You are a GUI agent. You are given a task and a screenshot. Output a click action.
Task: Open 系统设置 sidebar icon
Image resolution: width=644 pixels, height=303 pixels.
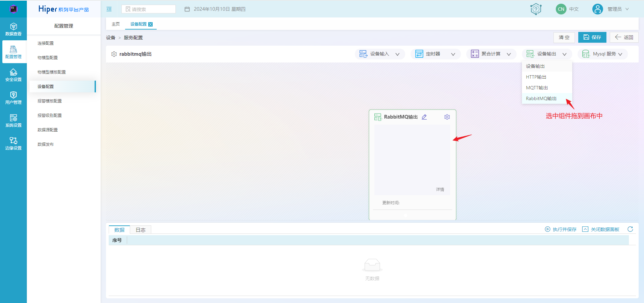click(13, 121)
